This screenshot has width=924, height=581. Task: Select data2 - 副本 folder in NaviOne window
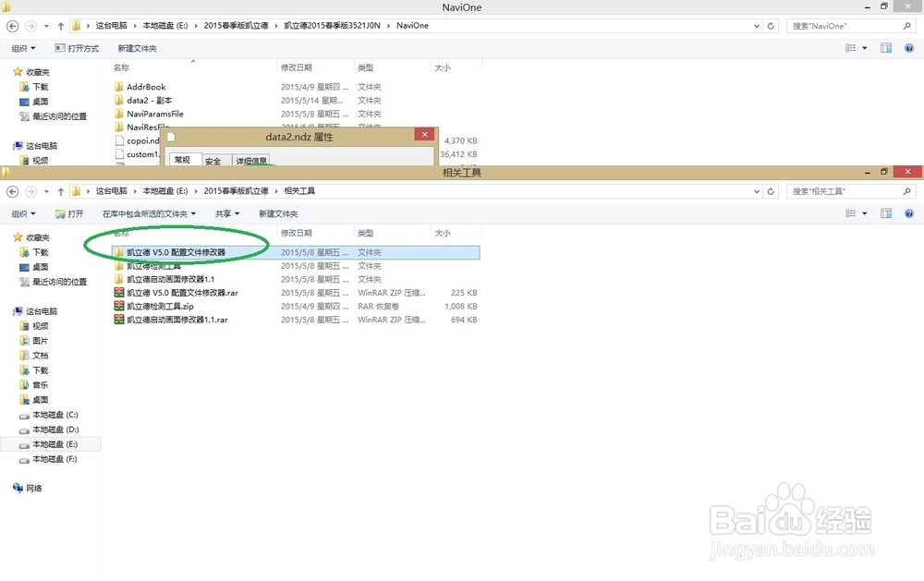coord(149,100)
